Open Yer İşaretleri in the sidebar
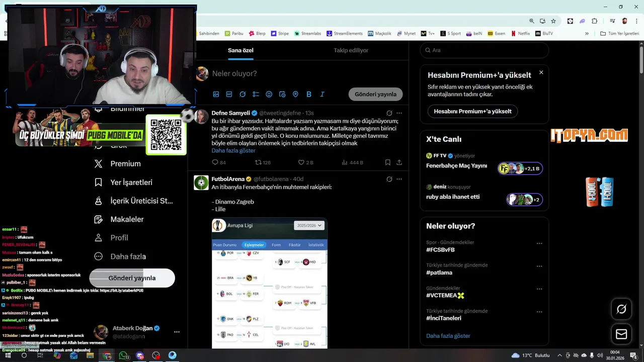Image resolution: width=644 pixels, height=362 pixels. coord(124,182)
